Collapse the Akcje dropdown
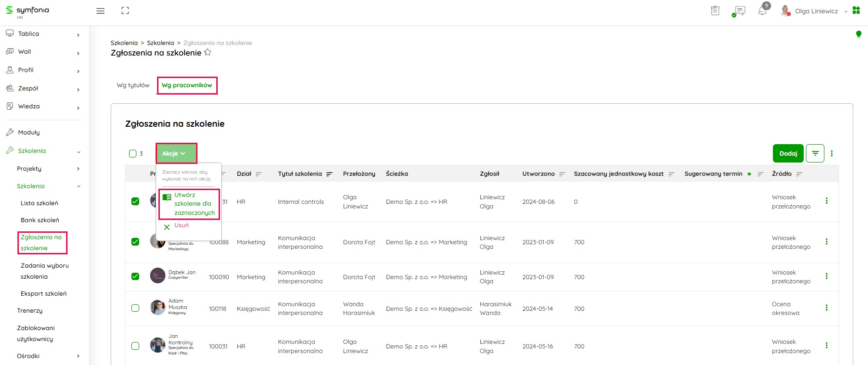Screen dimensions: 868x365 click(x=176, y=153)
